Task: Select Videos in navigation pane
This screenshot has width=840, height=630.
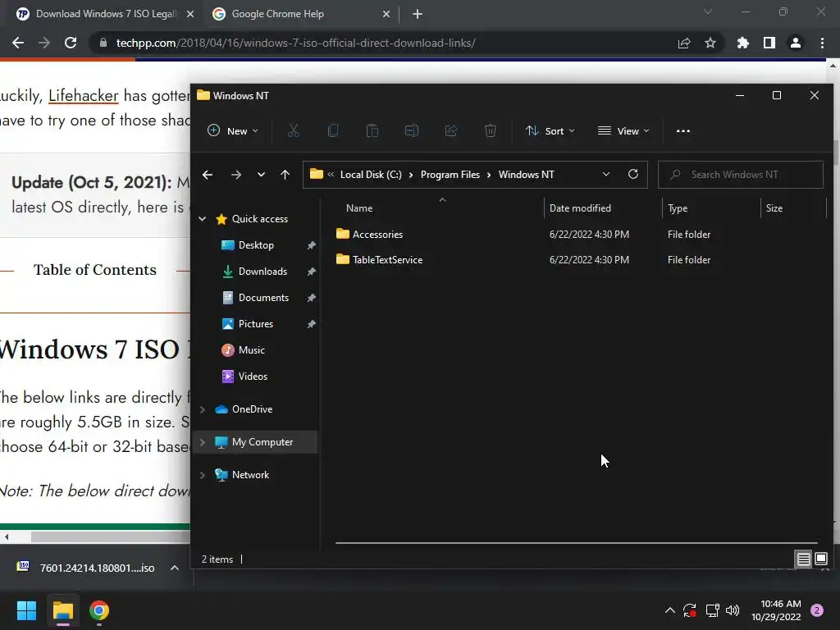Action: point(253,376)
